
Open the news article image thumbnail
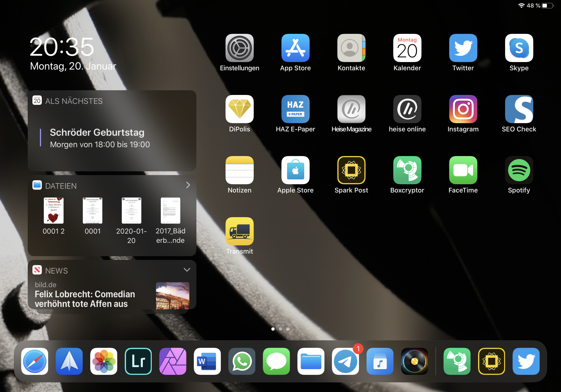tap(172, 296)
